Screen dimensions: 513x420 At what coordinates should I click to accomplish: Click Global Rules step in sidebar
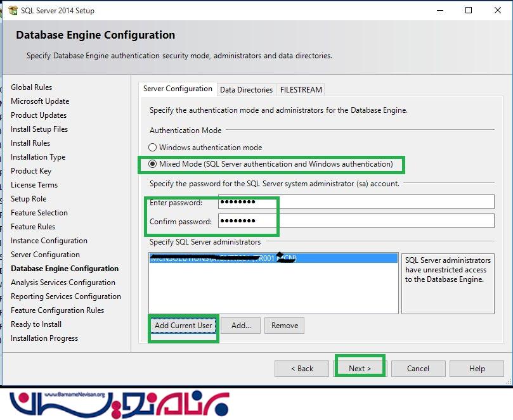pos(32,87)
